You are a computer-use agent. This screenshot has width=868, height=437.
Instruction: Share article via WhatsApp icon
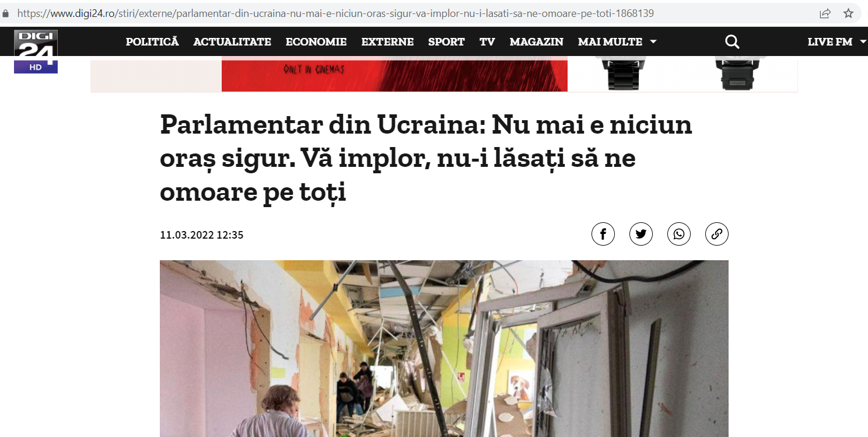(679, 234)
